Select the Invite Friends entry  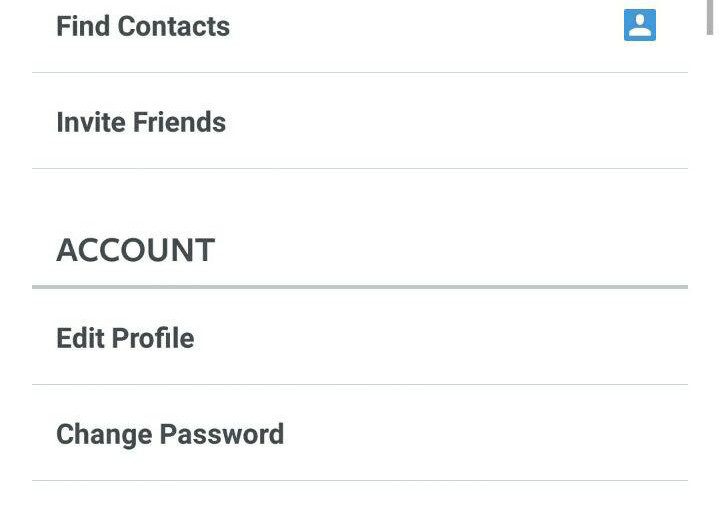click(300, 122)
